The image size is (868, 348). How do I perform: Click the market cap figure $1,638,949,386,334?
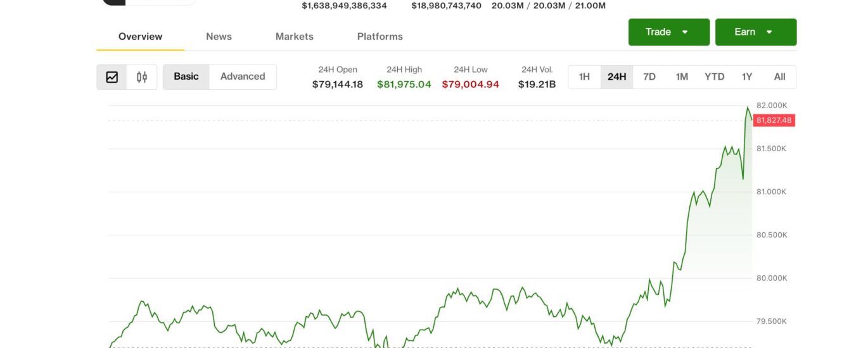click(x=344, y=6)
